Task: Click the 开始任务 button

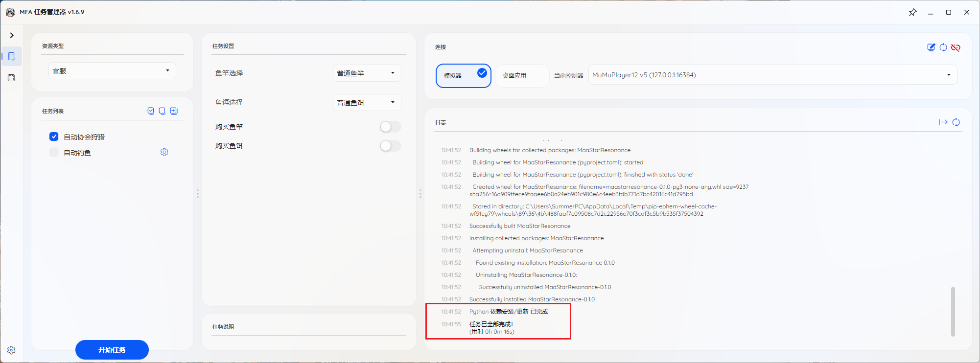Action: (x=112, y=350)
